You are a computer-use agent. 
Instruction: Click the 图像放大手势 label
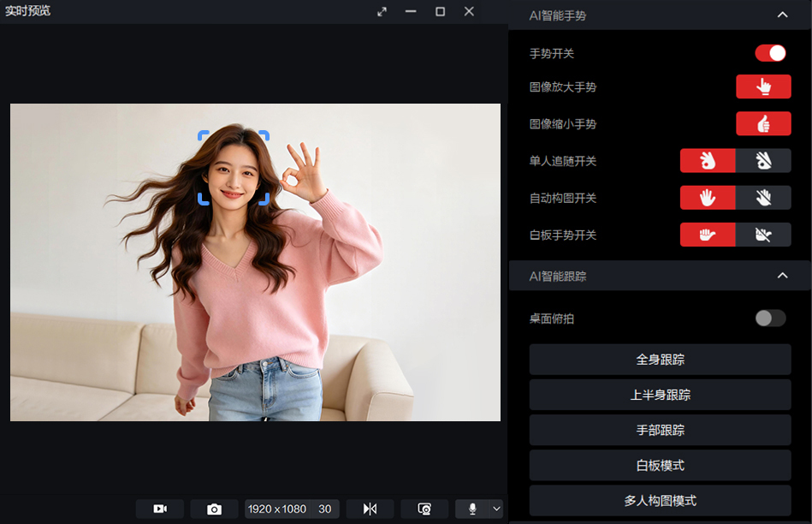563,86
